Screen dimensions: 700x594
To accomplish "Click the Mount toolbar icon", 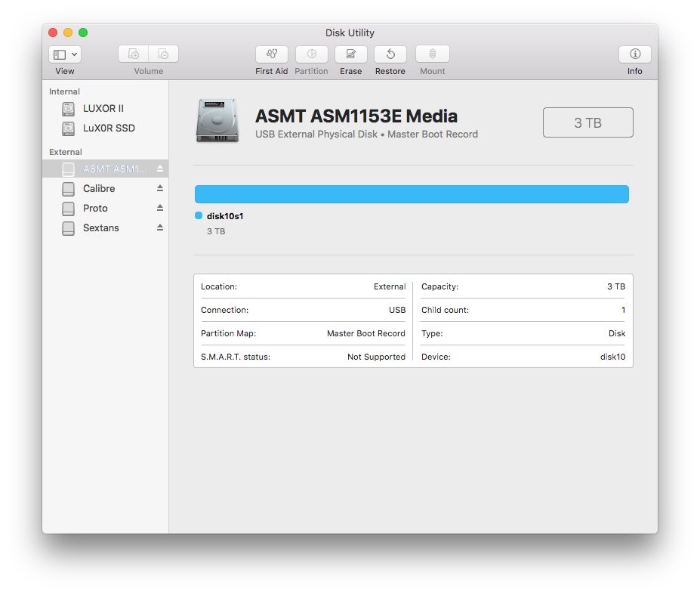I will coord(432,54).
